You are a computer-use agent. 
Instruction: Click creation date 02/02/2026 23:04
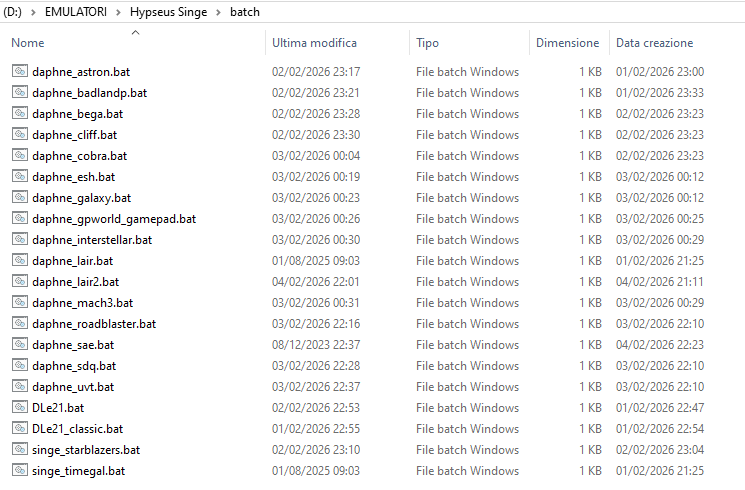(x=660, y=450)
